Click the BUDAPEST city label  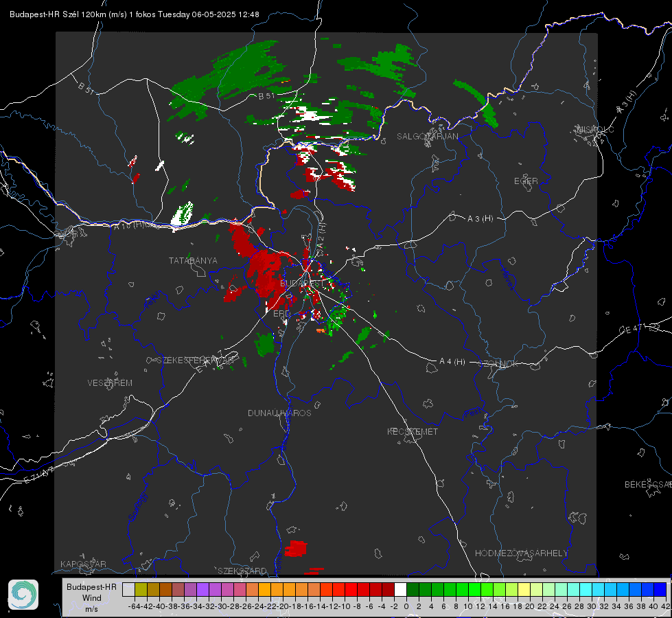[x=302, y=284]
